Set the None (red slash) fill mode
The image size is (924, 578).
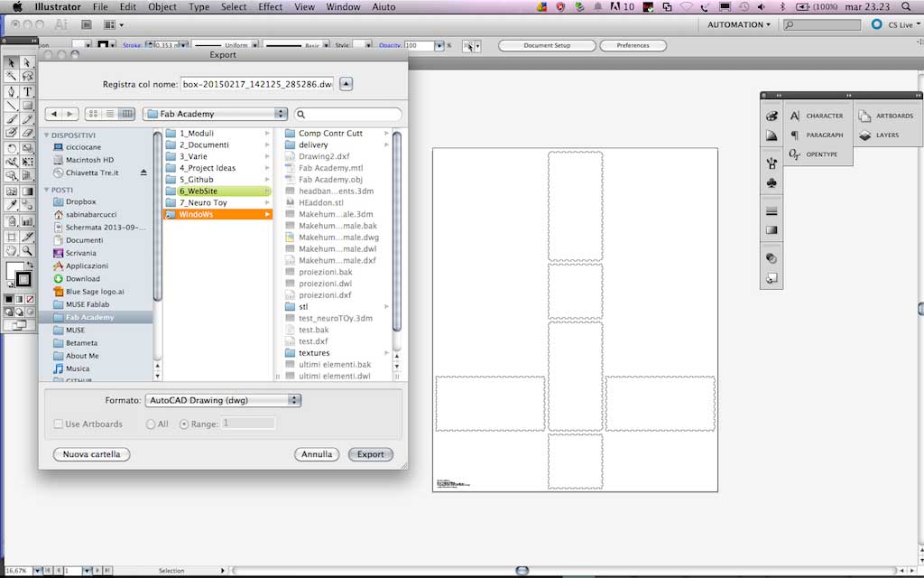pos(30,299)
